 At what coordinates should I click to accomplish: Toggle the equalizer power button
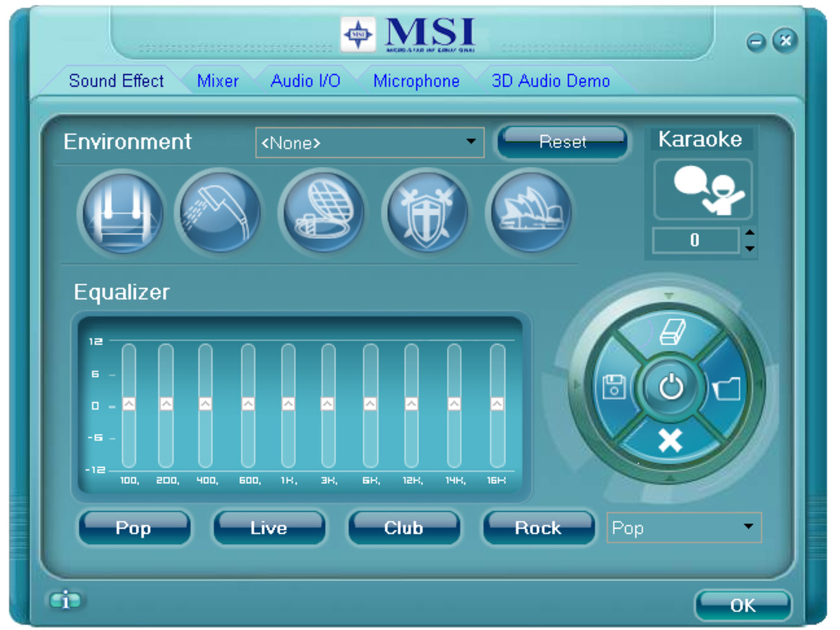click(x=670, y=388)
